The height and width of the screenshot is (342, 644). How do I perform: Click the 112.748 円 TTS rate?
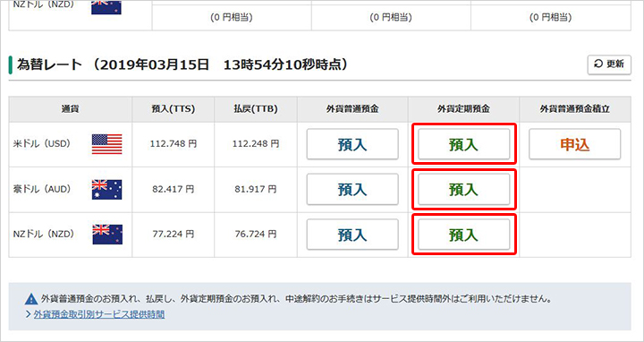tap(173, 144)
